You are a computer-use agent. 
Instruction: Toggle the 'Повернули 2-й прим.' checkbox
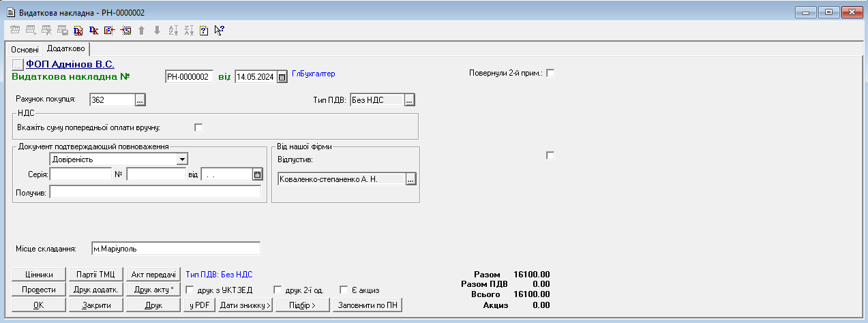point(550,74)
